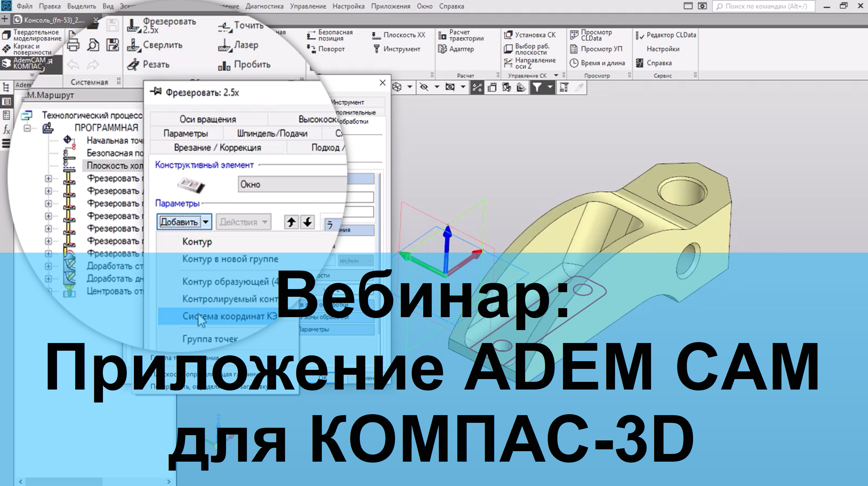Switch to the Оси вращения tab
Image resolution: width=868 pixels, height=486 pixels.
point(208,119)
